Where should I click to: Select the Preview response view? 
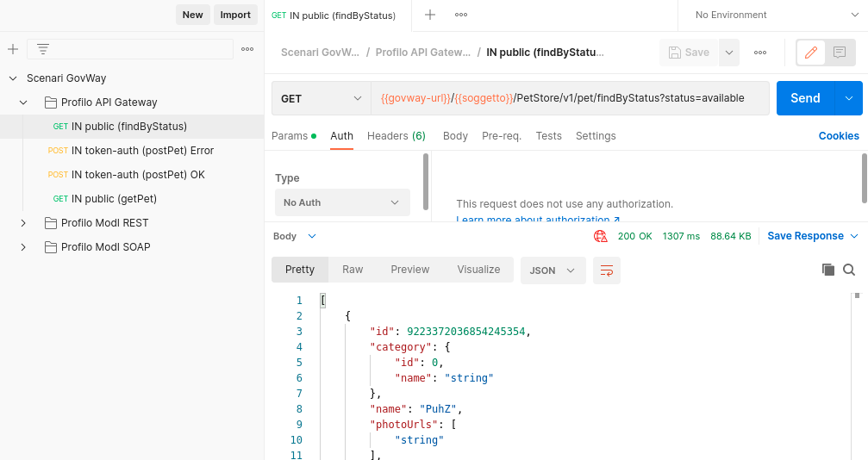410,270
